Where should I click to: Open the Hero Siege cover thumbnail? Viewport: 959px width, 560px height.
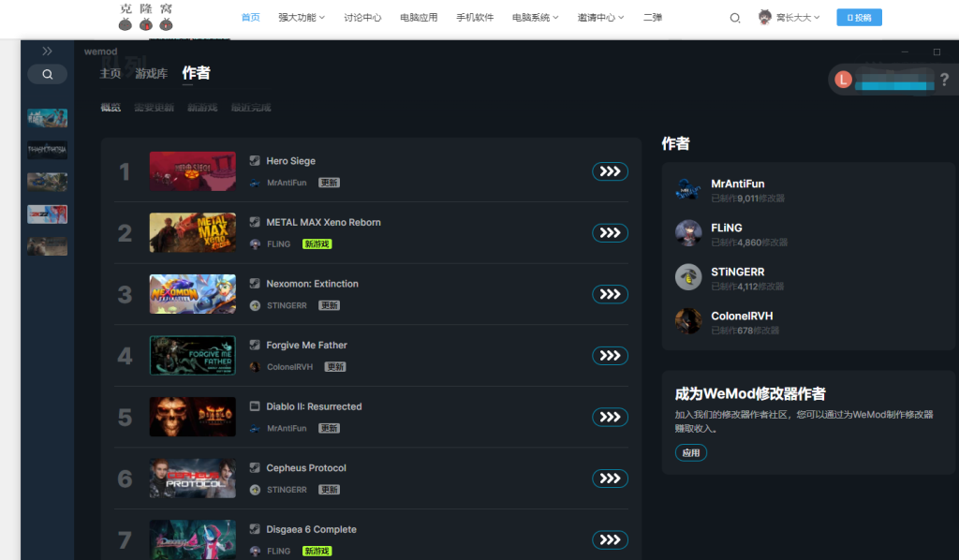pyautogui.click(x=193, y=171)
